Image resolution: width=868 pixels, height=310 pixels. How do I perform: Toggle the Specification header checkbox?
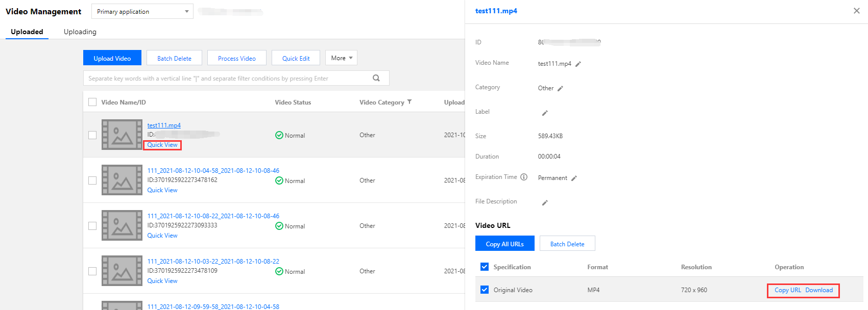[x=485, y=267]
